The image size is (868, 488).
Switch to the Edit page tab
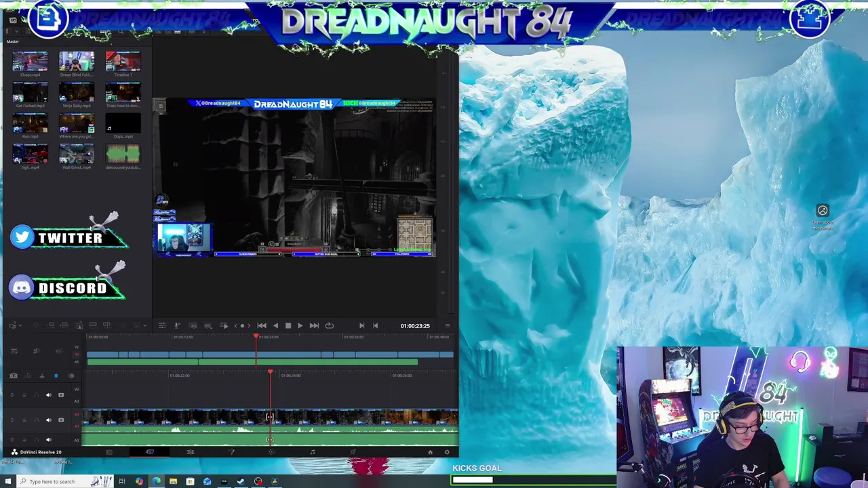click(x=191, y=452)
